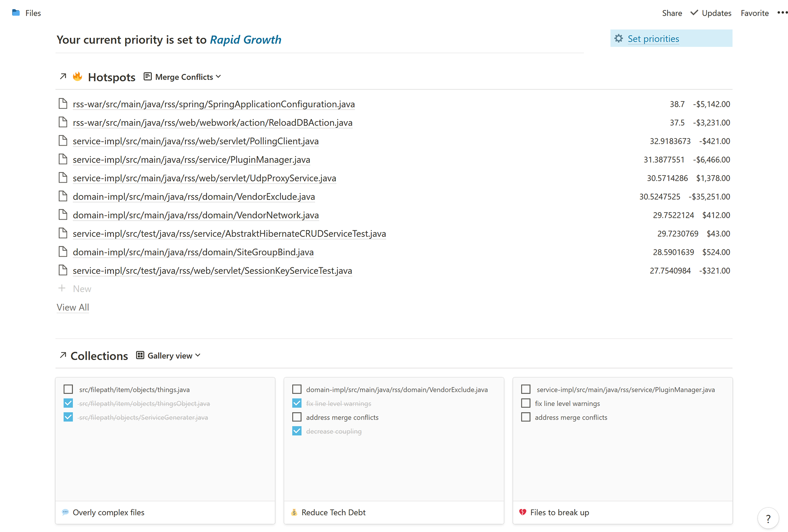The height and width of the screenshot is (532, 788).
Task: Uncheck the decrease coupling checkbox
Action: tap(297, 431)
